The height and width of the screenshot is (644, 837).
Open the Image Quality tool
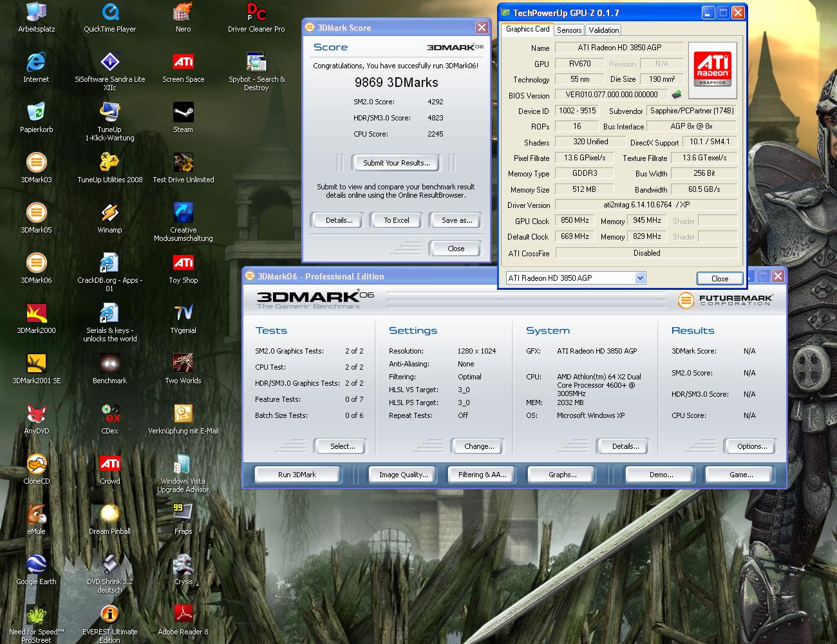tap(403, 475)
